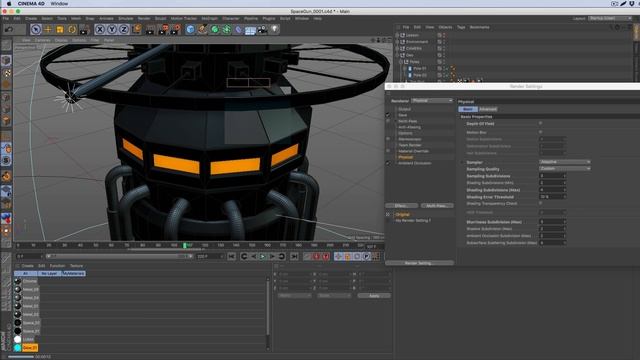
Task: Click the Undo arrow icon in toolbar
Action: point(9,29)
